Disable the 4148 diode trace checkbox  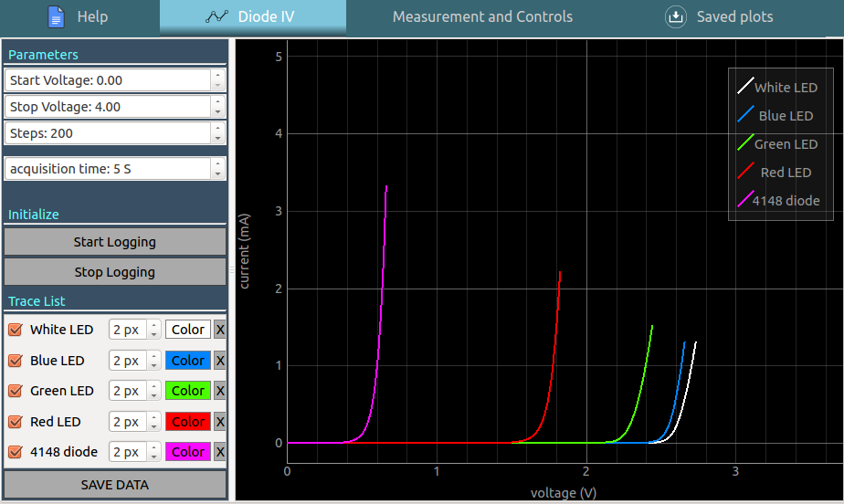(x=15, y=452)
